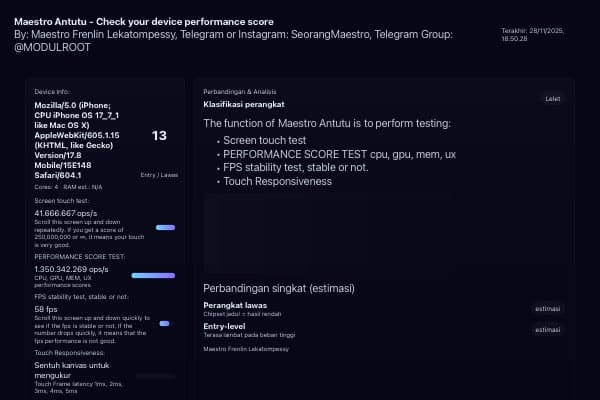Click the "Klasifikasi perangkat" heading
600x400 pixels.
(244, 103)
